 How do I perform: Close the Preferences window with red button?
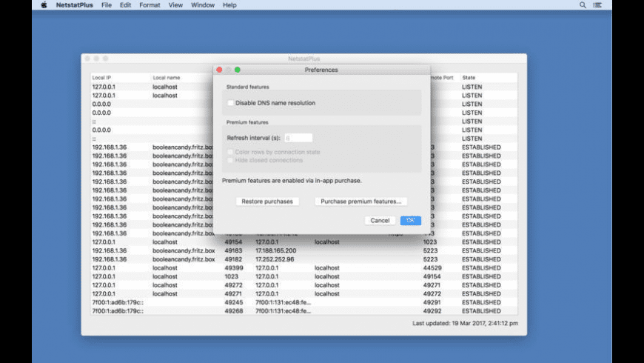point(219,70)
